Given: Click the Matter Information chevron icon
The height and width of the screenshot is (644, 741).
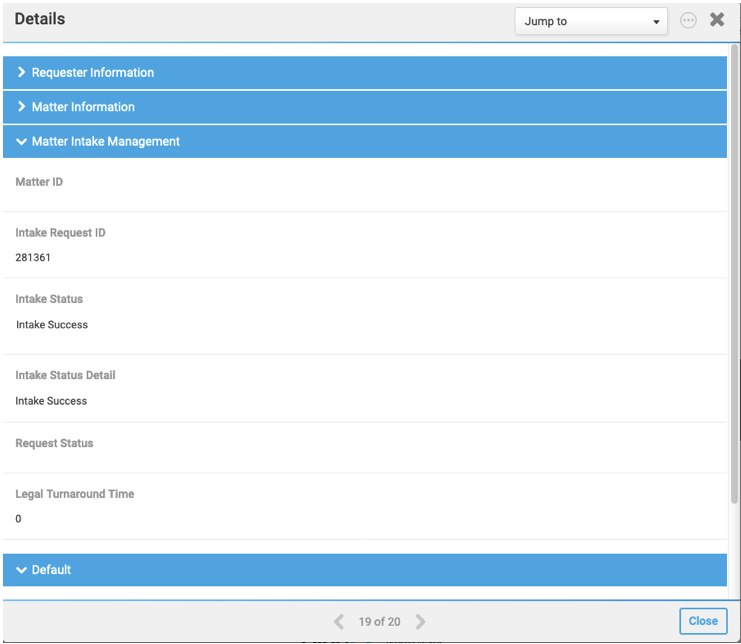Looking at the screenshot, I should tap(21, 106).
